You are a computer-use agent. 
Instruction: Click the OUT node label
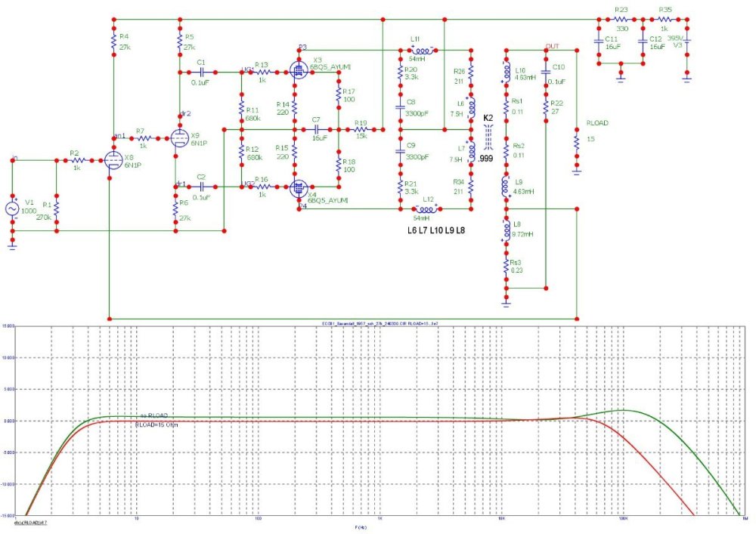point(552,46)
